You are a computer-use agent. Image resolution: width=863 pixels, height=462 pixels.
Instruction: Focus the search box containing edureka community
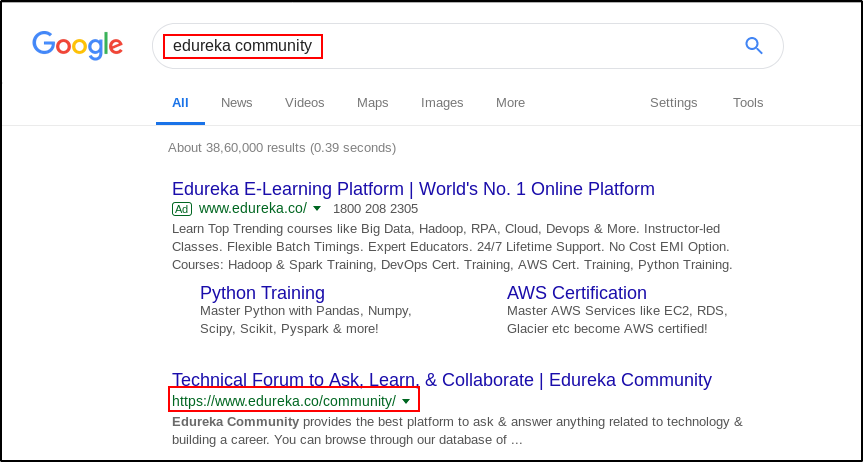[467, 46]
